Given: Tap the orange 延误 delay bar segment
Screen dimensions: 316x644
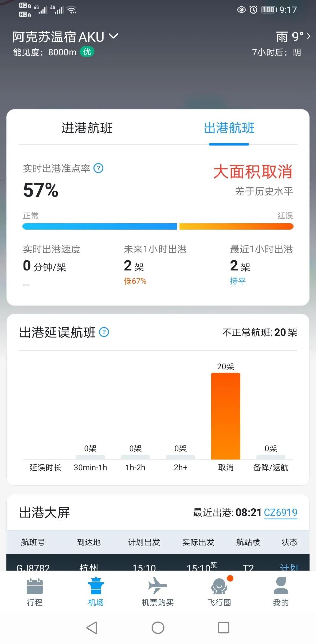Looking at the screenshot, I should click(236, 227).
